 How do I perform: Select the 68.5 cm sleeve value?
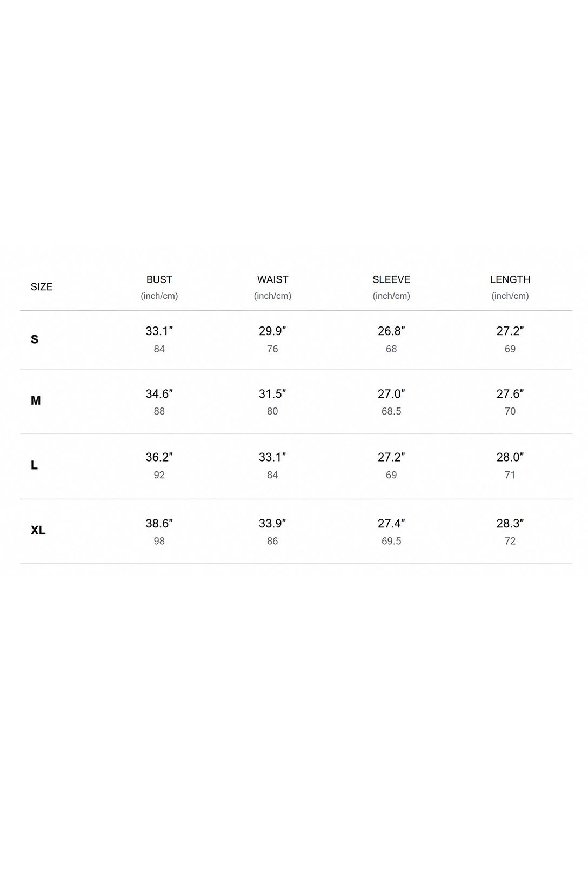391,411
